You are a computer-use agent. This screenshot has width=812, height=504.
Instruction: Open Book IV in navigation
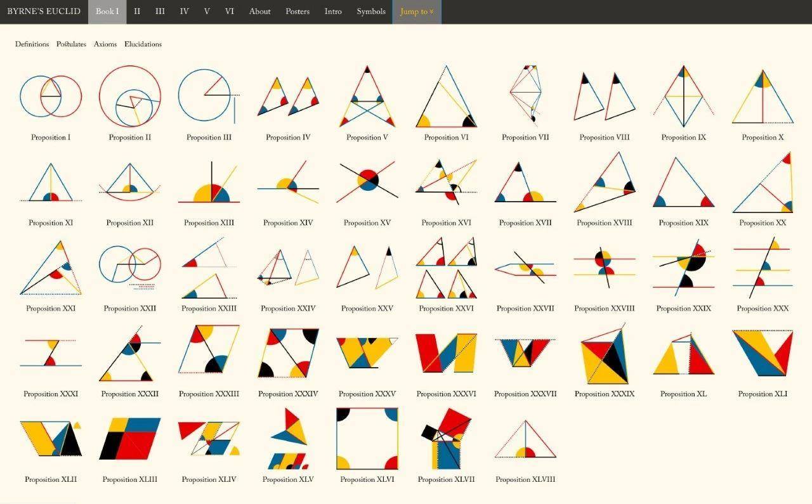184,11
